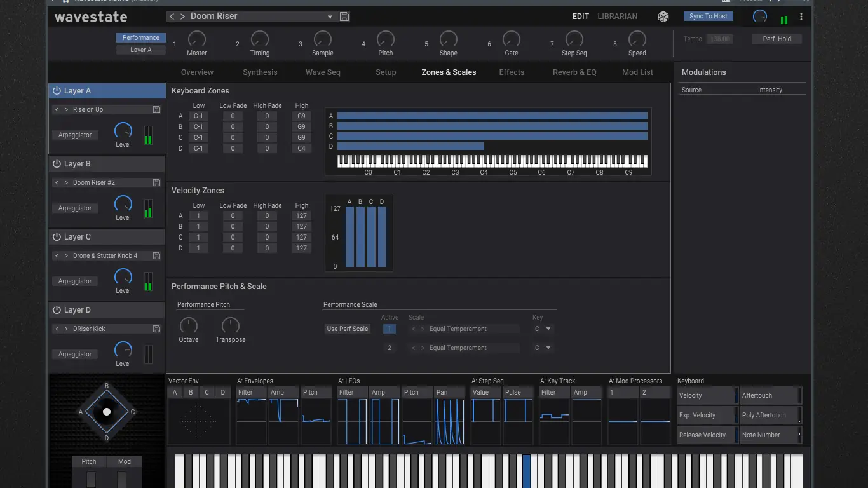Select Aftertouch modulation source
Screen dimensions: 868x488
(771, 396)
